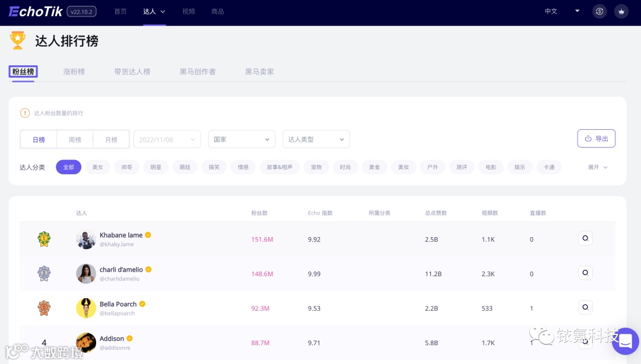Image resolution: width=641 pixels, height=364 pixels.
Task: Click the 粉丝数 column header
Action: tap(259, 213)
